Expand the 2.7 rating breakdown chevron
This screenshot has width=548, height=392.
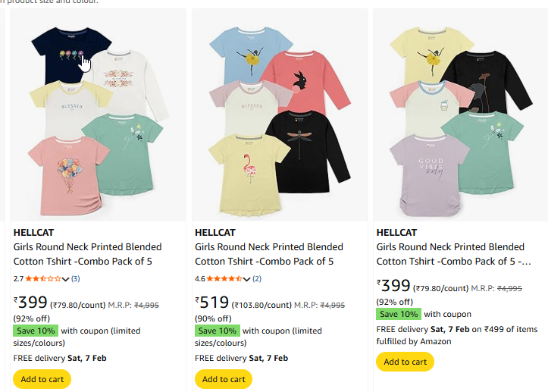click(x=66, y=279)
